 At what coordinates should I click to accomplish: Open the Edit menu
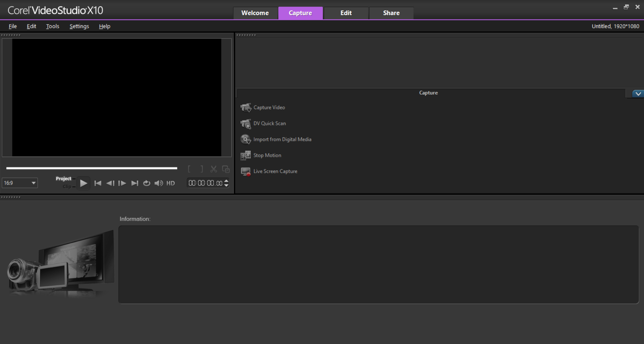pyautogui.click(x=32, y=26)
